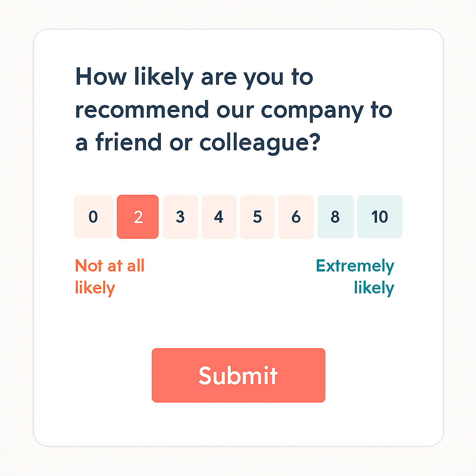Image resolution: width=476 pixels, height=476 pixels.
Task: Pick the lowest score option
Action: [93, 217]
